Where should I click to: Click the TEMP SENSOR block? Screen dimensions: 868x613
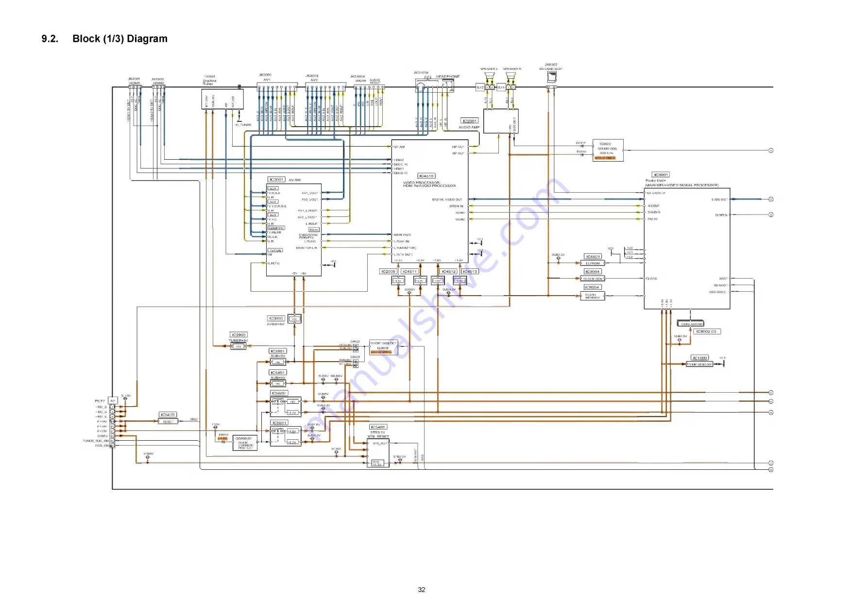699,364
